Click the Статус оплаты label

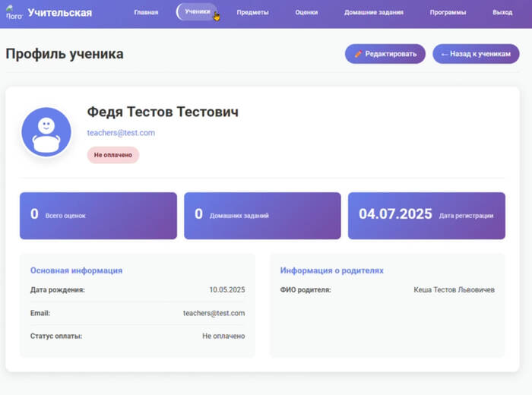coord(56,336)
